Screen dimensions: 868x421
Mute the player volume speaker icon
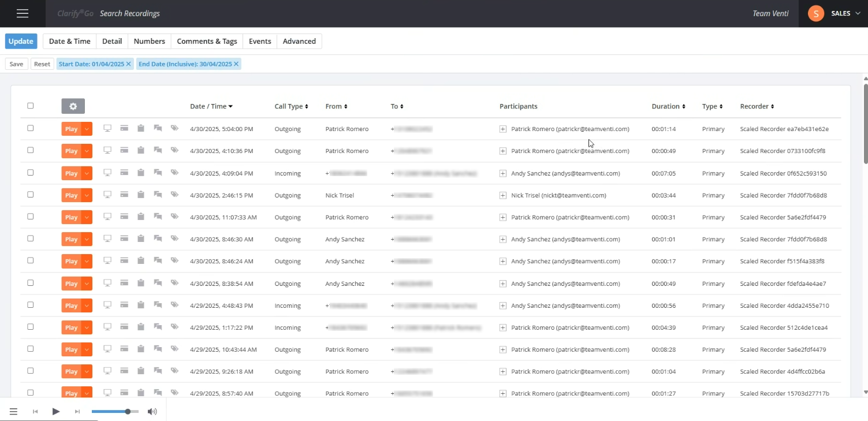(152, 412)
